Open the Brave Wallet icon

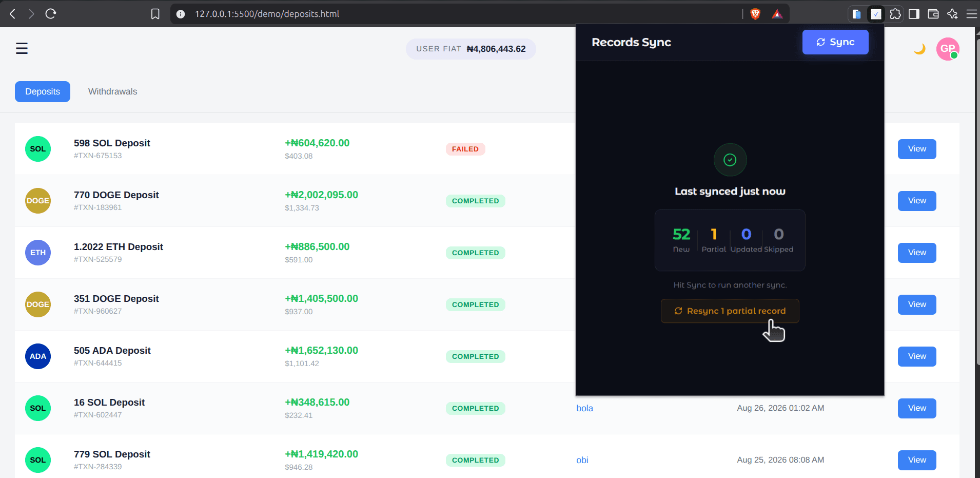[x=933, y=14]
